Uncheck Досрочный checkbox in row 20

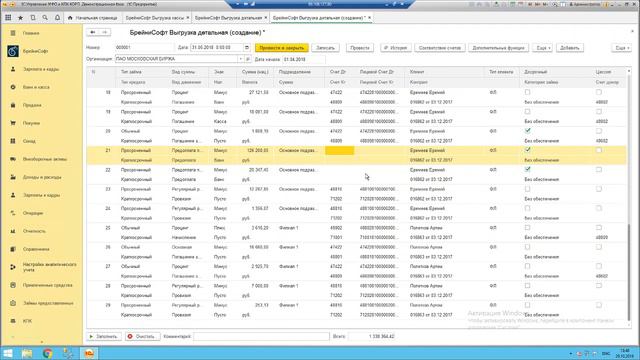point(527,131)
